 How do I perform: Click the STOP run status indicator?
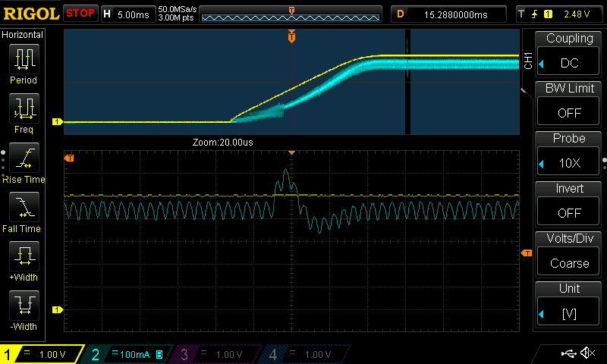[x=80, y=14]
